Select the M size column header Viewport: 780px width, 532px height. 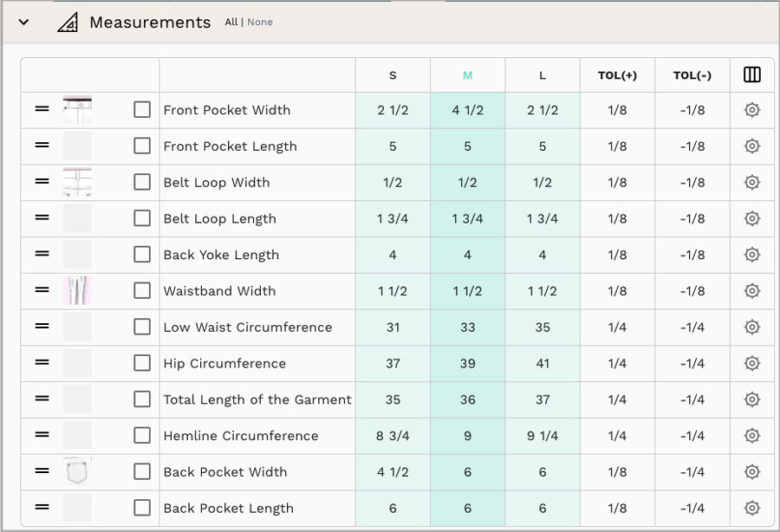coord(468,75)
